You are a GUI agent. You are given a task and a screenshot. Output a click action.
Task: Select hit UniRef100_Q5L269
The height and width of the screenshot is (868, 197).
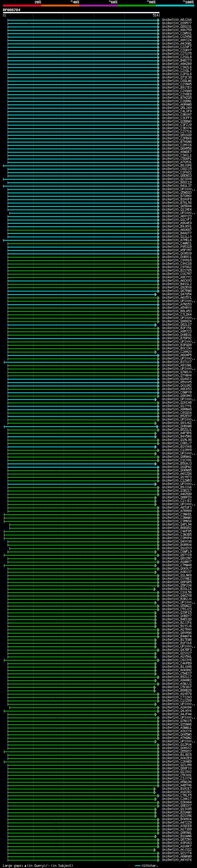point(177,108)
